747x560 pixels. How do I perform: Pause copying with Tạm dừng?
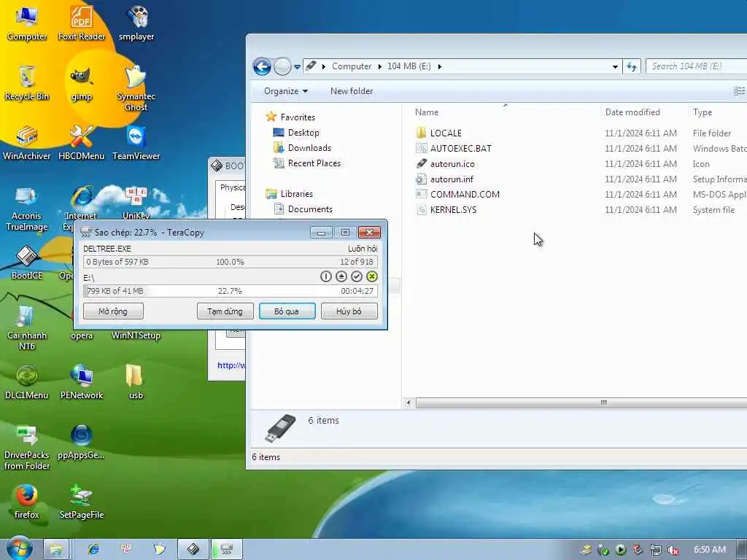(x=225, y=311)
